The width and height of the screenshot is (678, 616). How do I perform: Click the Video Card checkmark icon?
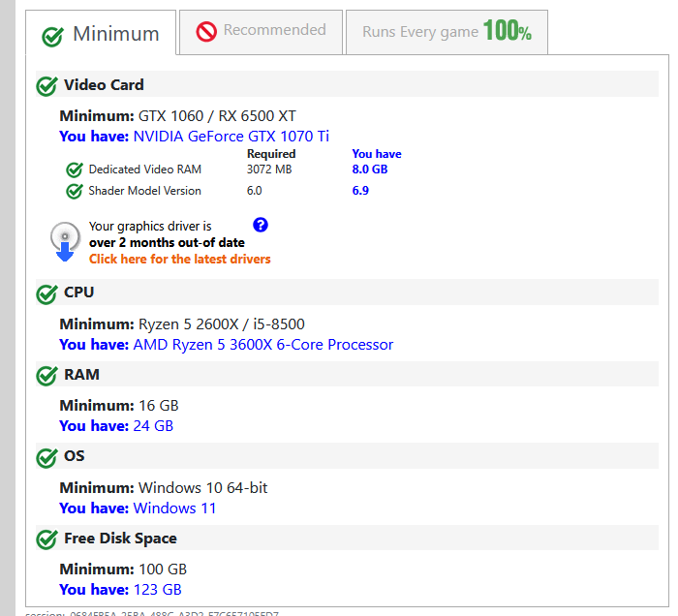pyautogui.click(x=46, y=86)
